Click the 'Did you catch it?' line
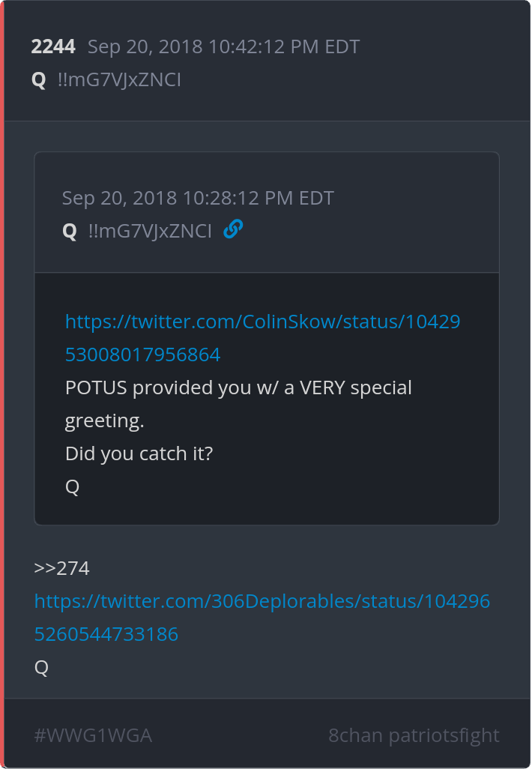Image resolution: width=532 pixels, height=769 pixels. (x=139, y=453)
